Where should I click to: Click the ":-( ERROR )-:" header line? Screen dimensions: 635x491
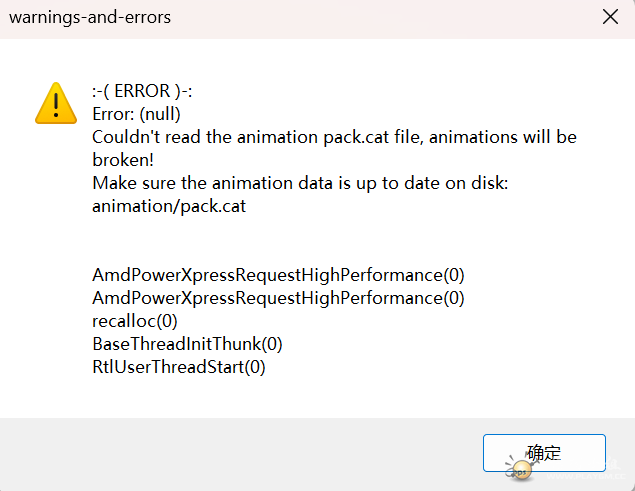click(142, 91)
